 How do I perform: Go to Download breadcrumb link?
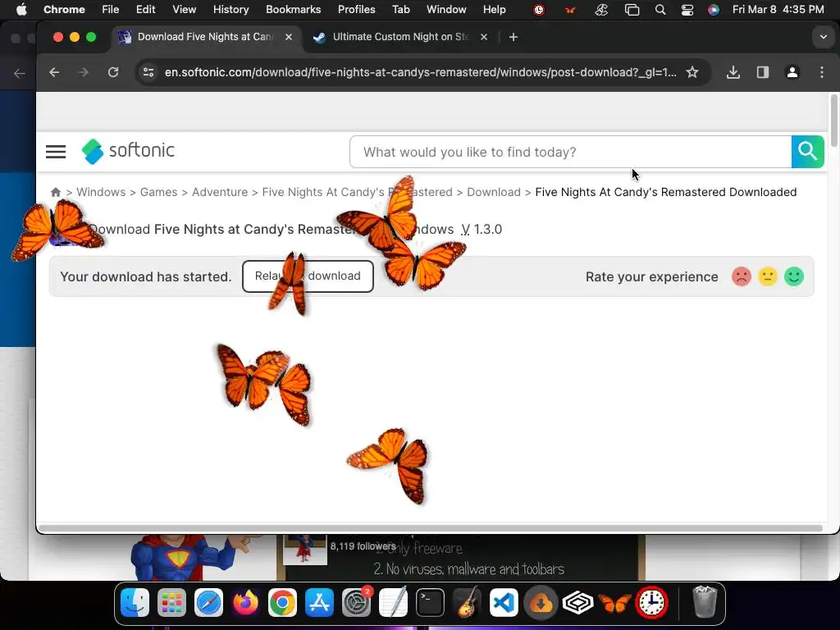[x=493, y=192]
